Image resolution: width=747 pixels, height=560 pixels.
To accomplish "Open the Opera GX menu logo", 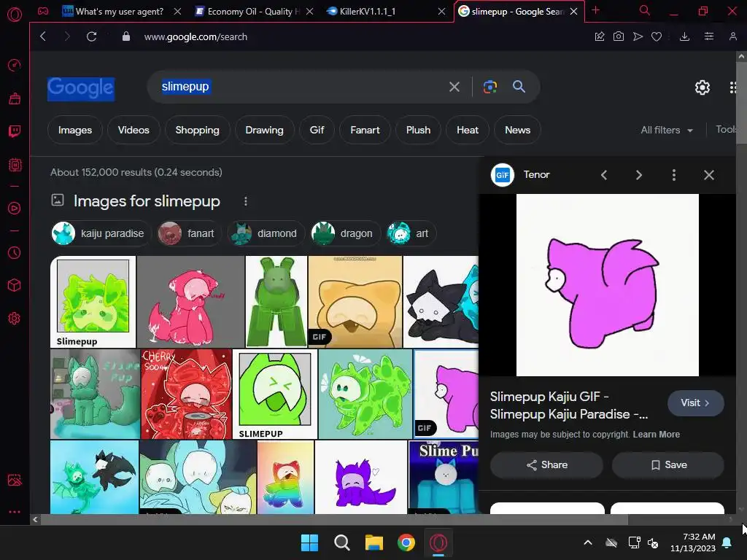I will pos(15,15).
